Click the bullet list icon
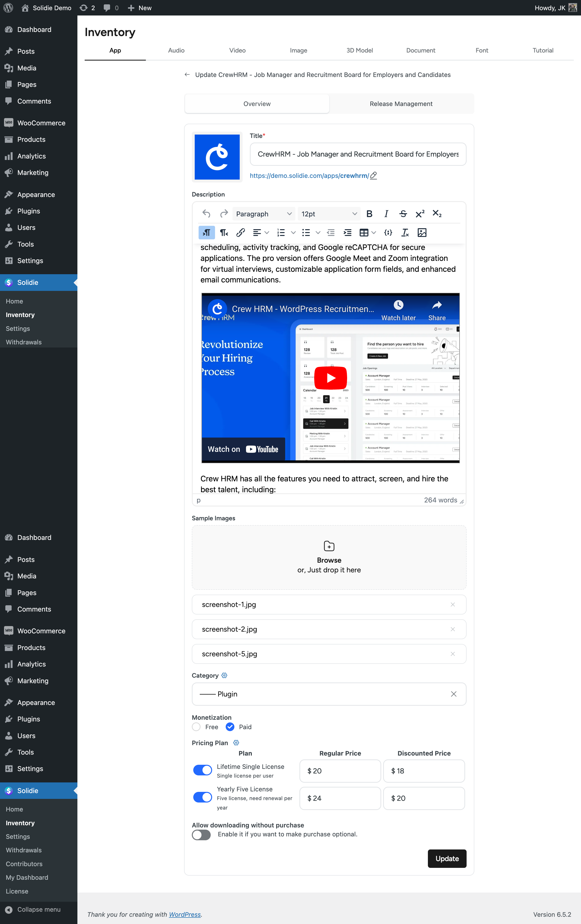Viewport: 581px width, 924px height. click(x=306, y=233)
